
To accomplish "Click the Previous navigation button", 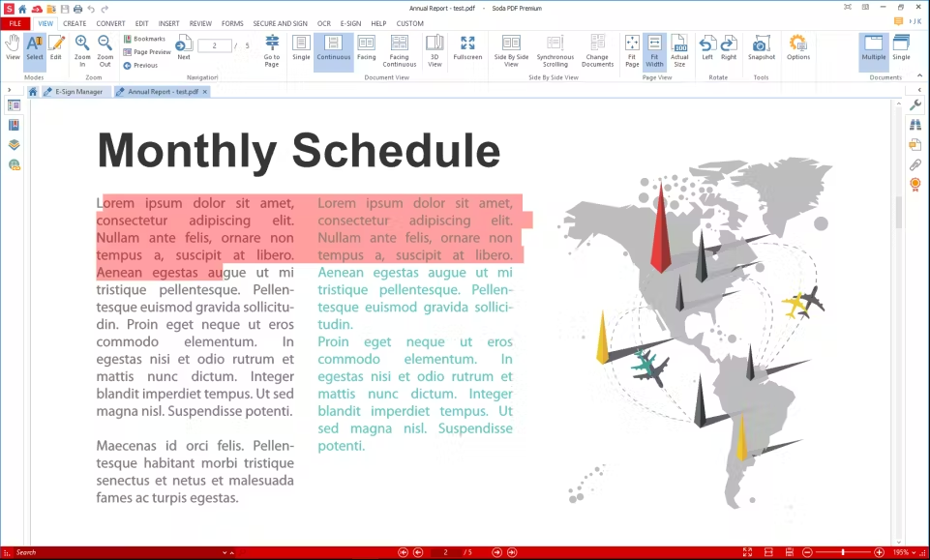I will coord(140,66).
